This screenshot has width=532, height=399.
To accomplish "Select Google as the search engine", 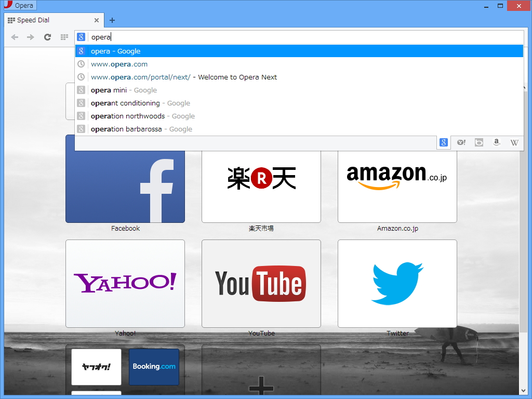I will point(444,142).
